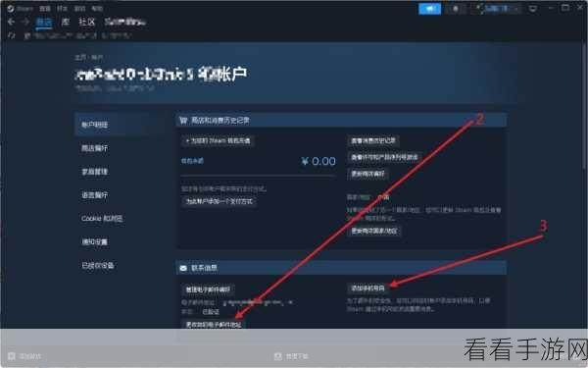This screenshot has height=368, width=588.
Task: Open the username profile tab next to 社区
Action: pyautogui.click(x=124, y=23)
